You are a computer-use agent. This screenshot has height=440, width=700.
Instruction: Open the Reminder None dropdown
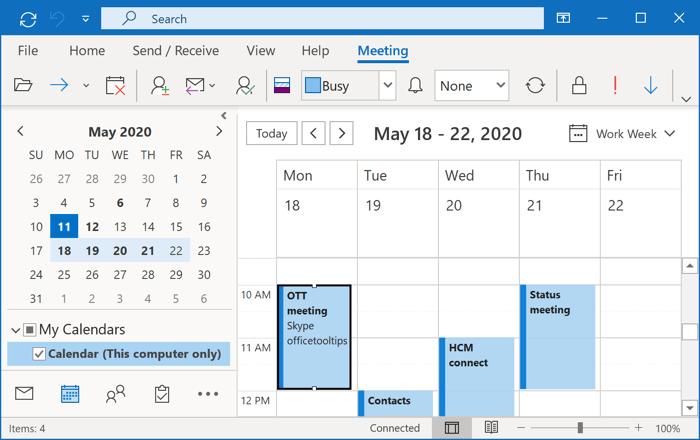[x=471, y=85]
